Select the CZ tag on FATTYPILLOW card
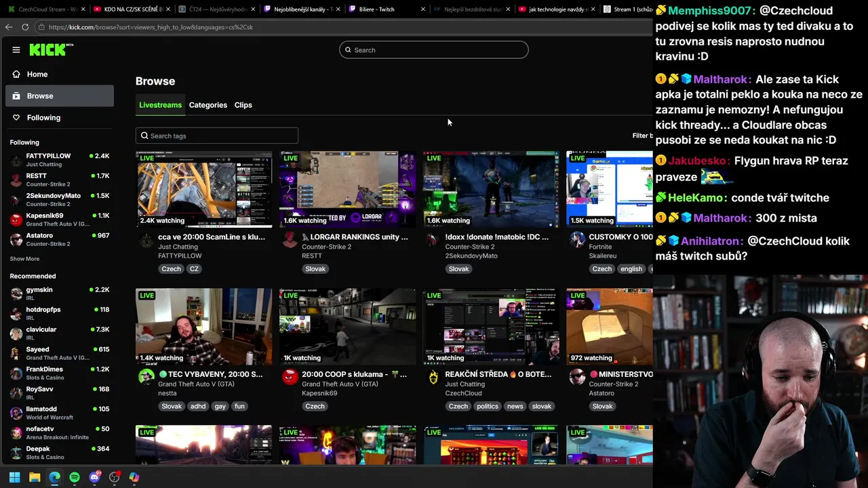The width and height of the screenshot is (868, 488). coord(194,269)
